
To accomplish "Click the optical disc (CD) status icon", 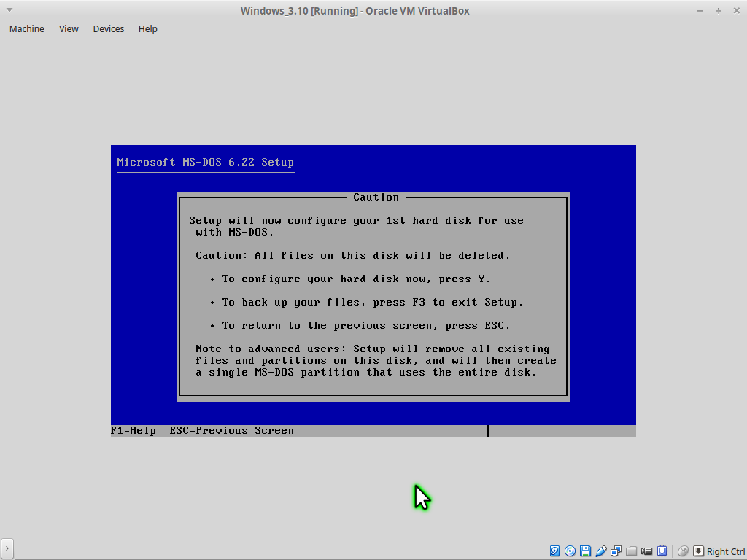I will [570, 551].
